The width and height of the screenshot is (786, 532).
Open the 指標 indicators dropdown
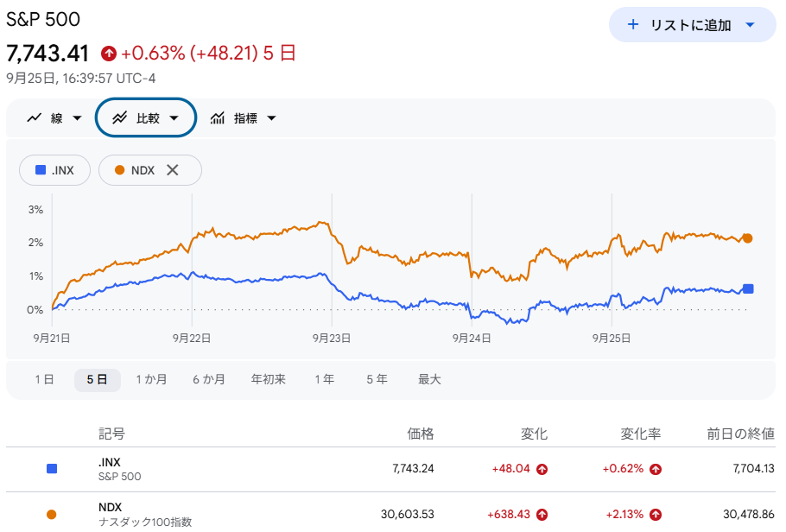point(243,118)
